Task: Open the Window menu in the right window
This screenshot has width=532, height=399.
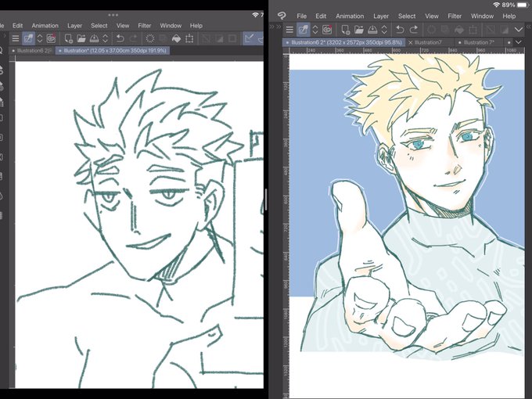Action: (x=482, y=16)
